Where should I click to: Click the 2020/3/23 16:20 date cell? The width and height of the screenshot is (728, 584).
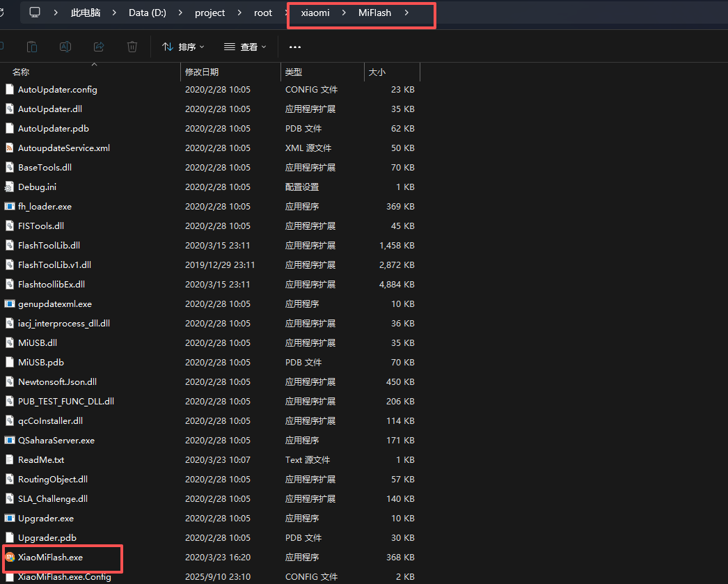pos(218,558)
